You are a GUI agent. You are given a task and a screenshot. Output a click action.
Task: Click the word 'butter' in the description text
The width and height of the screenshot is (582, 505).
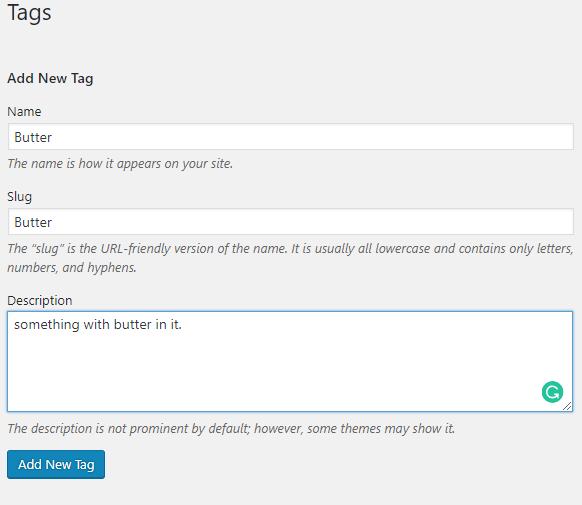pyautogui.click(x=133, y=325)
